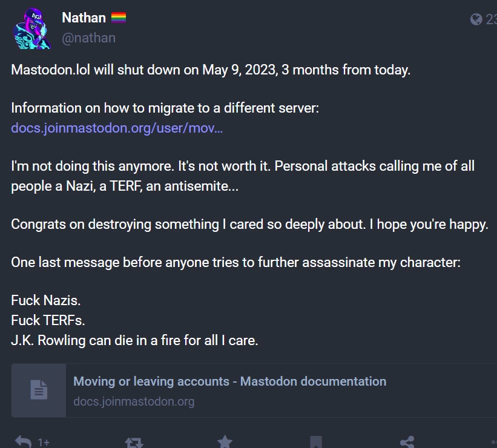Open the more options ellipsis menu
The image size is (497, 448).
493,442
